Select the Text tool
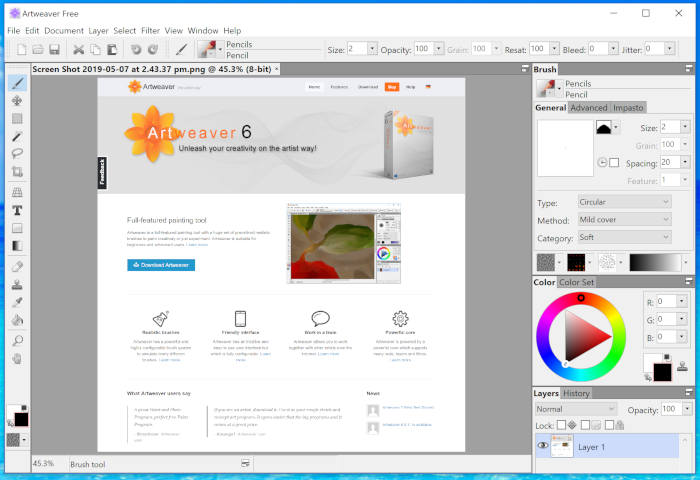Image resolution: width=700 pixels, height=480 pixels. coord(17,210)
